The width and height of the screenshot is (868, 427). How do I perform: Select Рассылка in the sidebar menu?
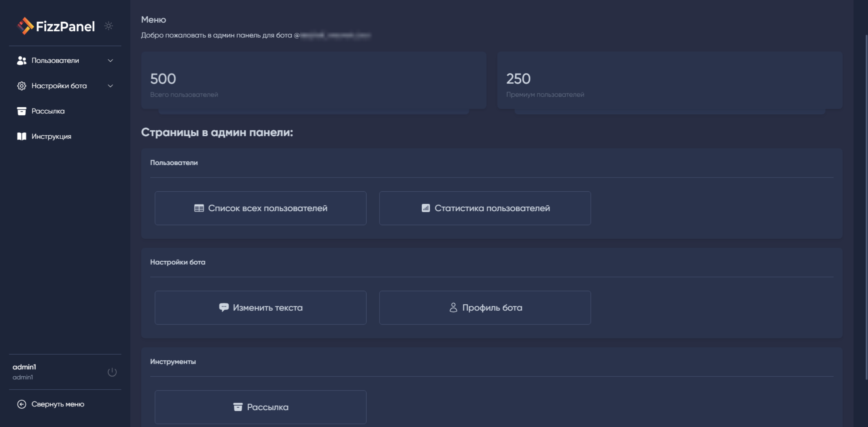coord(48,111)
